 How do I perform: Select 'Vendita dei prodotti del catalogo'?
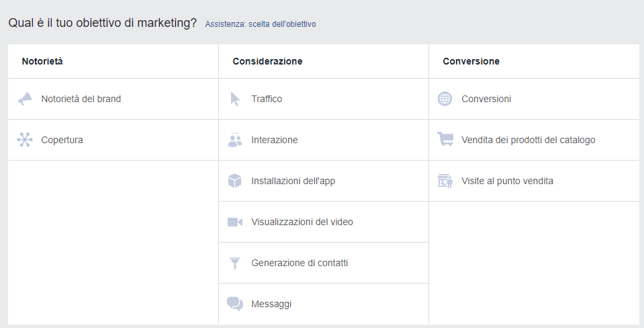528,140
